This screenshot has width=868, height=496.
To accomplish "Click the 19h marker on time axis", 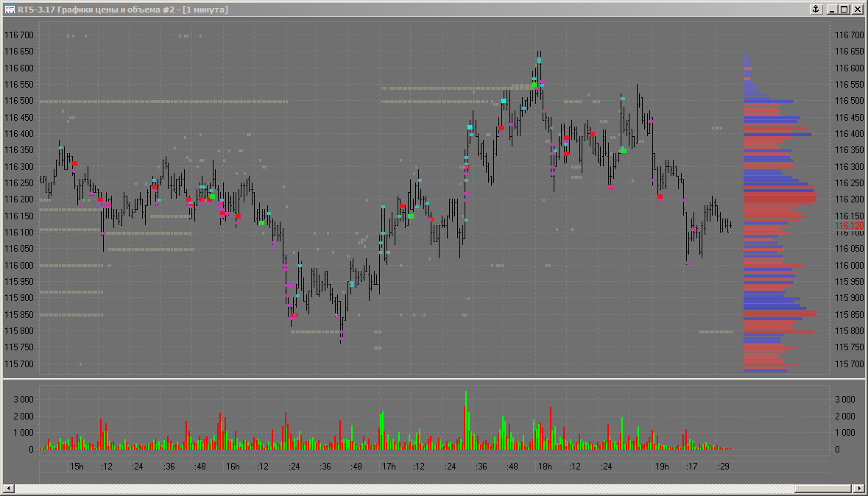I will 662,467.
